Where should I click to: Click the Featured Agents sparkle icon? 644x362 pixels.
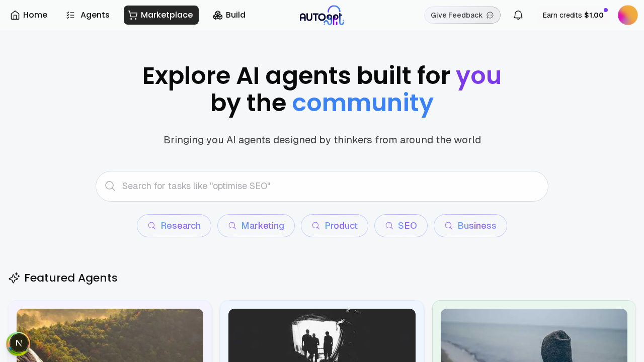14,278
